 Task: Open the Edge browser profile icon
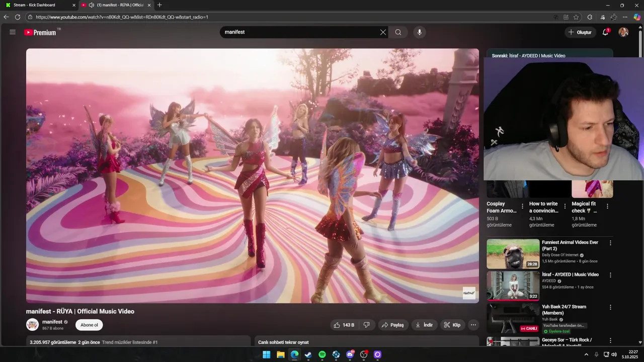pyautogui.click(x=614, y=17)
